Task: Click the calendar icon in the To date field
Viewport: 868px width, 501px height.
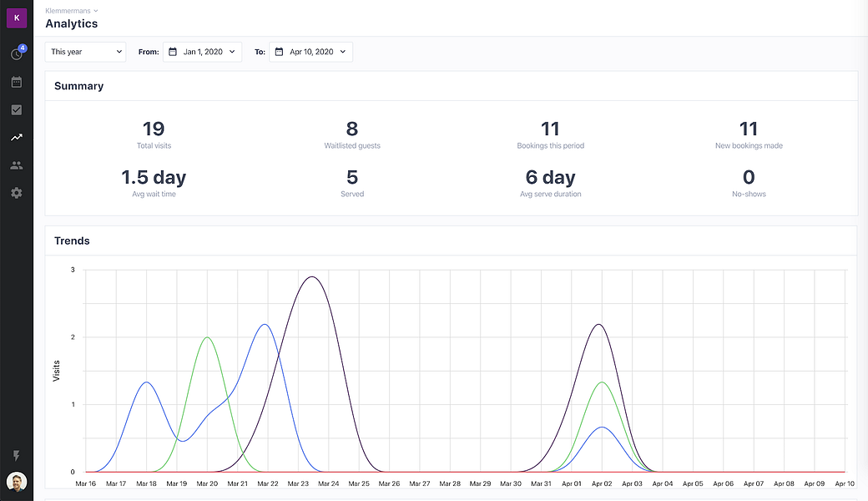Action: (x=279, y=52)
